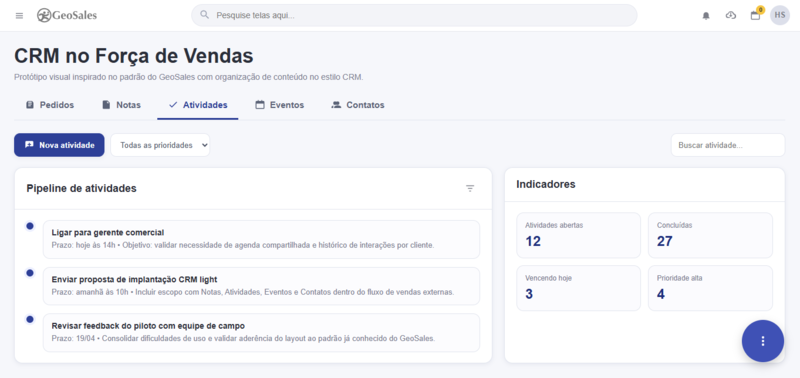Click the Atividades abertas indicator card
Image resolution: width=800 pixels, height=378 pixels.
click(579, 235)
